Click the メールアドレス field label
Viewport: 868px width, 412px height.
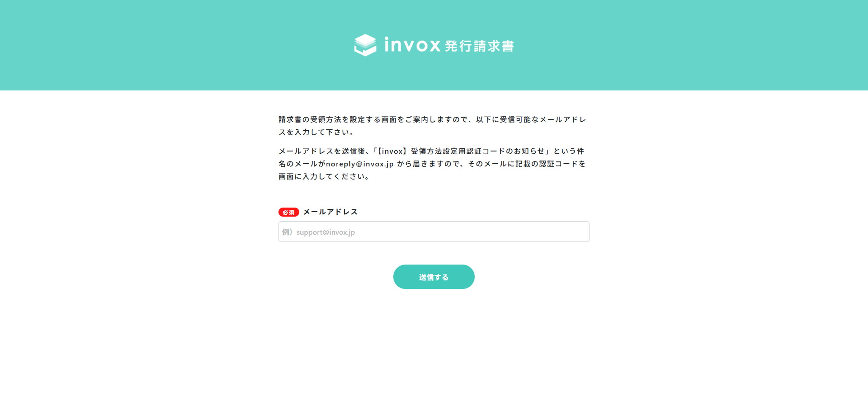tap(330, 212)
